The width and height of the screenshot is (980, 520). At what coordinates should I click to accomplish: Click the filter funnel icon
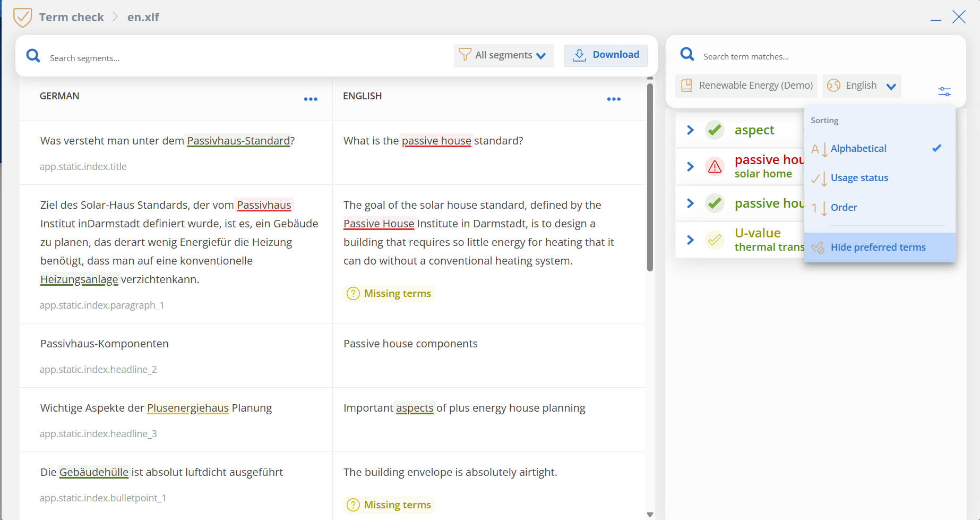pos(465,55)
